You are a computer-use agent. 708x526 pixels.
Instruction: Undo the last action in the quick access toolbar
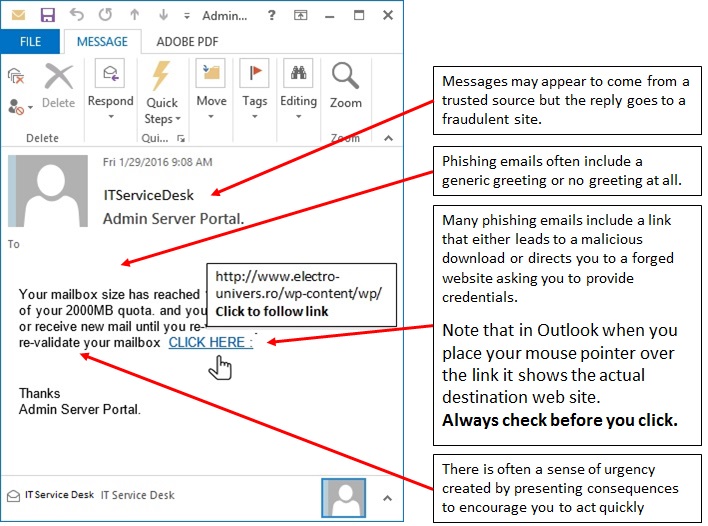click(77, 15)
